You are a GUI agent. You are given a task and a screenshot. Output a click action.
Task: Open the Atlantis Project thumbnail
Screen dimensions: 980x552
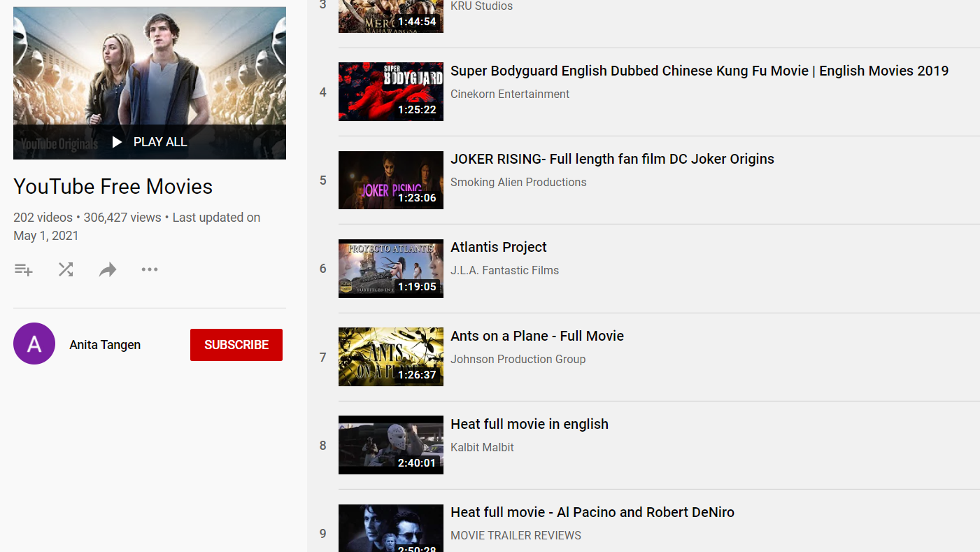click(390, 269)
